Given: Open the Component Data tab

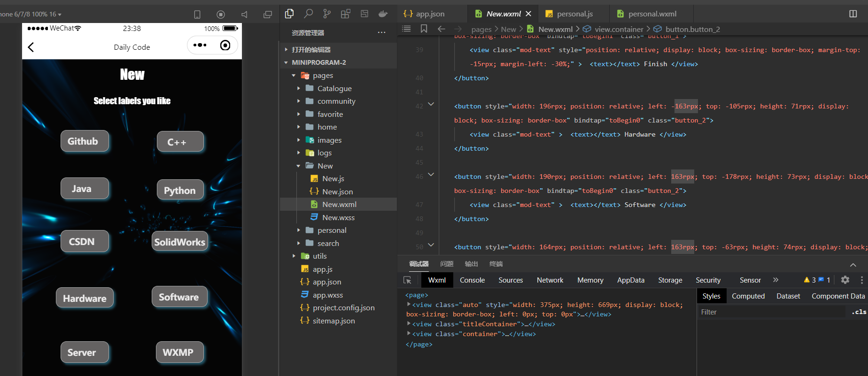Looking at the screenshot, I should point(838,296).
